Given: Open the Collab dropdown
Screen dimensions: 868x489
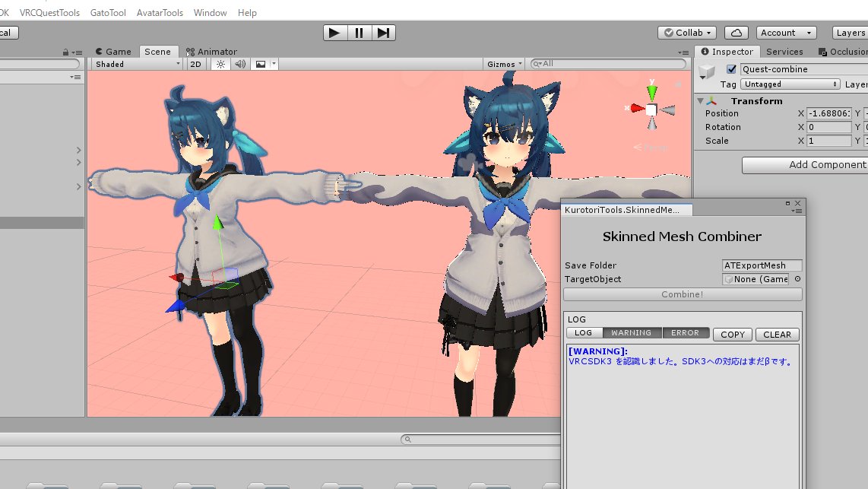Looking at the screenshot, I should pyautogui.click(x=687, y=33).
